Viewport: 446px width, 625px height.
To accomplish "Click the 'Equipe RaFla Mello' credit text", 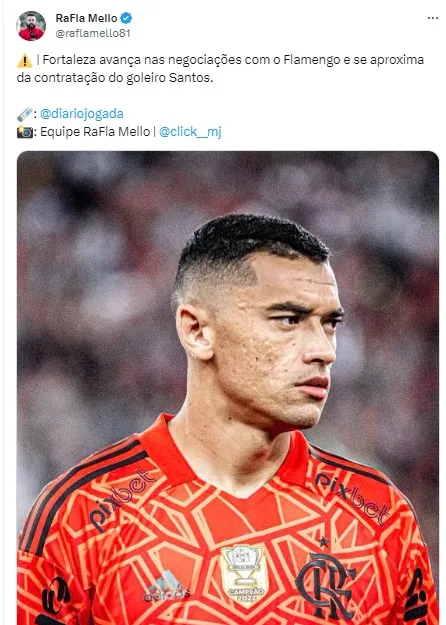I will [95, 132].
